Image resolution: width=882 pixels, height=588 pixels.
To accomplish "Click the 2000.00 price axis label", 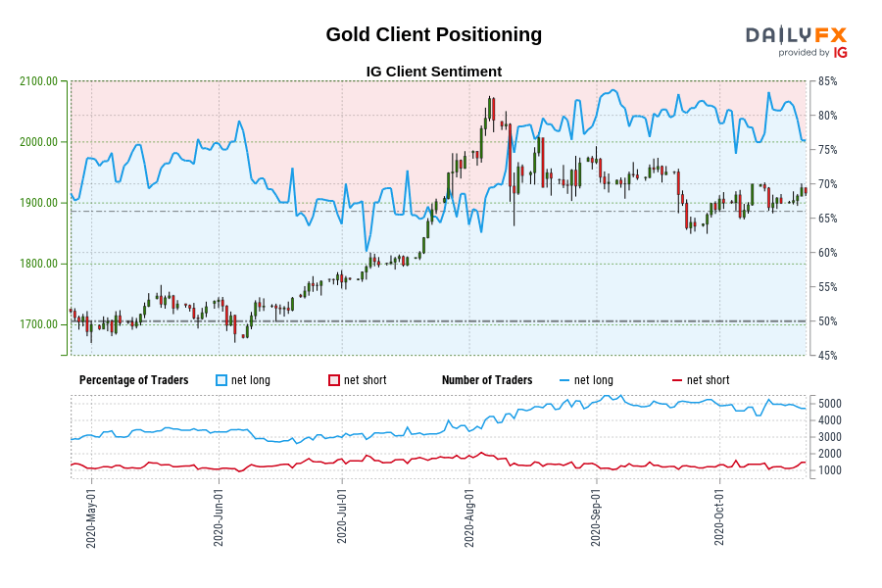I will pos(39,142).
